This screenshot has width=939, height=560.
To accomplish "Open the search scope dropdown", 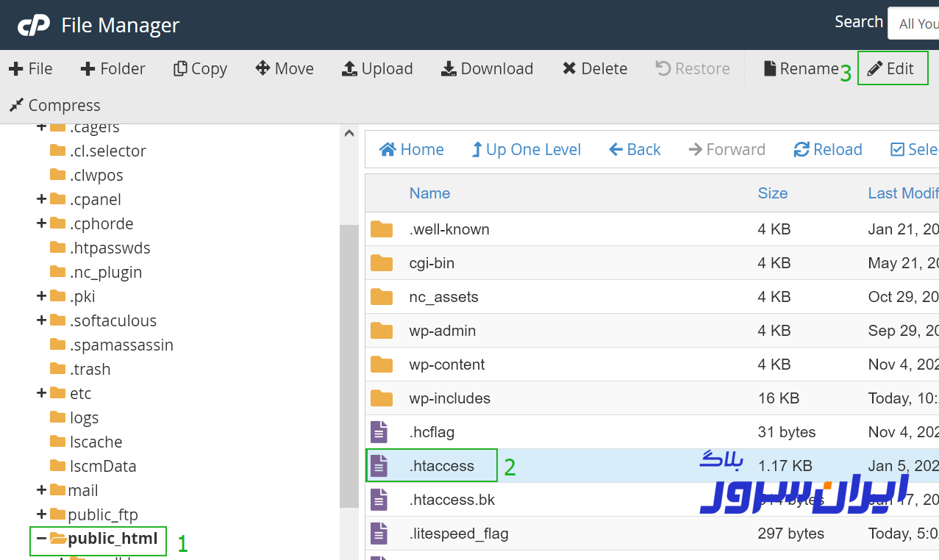I will coord(915,24).
